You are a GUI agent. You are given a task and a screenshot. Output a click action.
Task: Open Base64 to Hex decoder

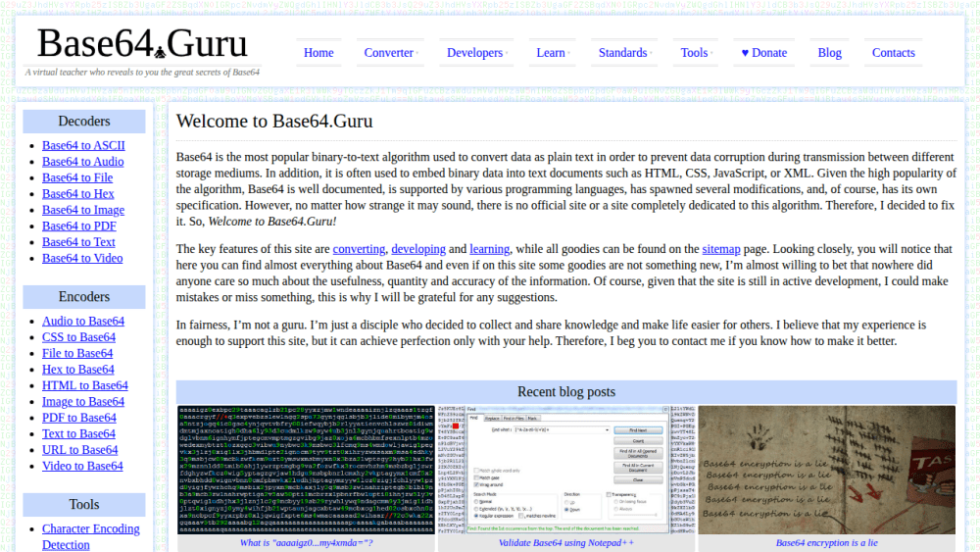(78, 194)
